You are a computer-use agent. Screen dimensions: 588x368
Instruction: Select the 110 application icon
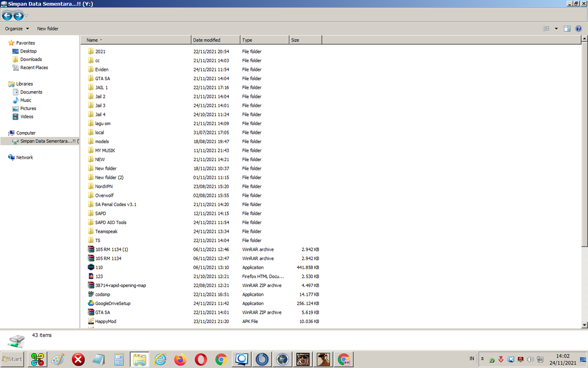(91, 267)
